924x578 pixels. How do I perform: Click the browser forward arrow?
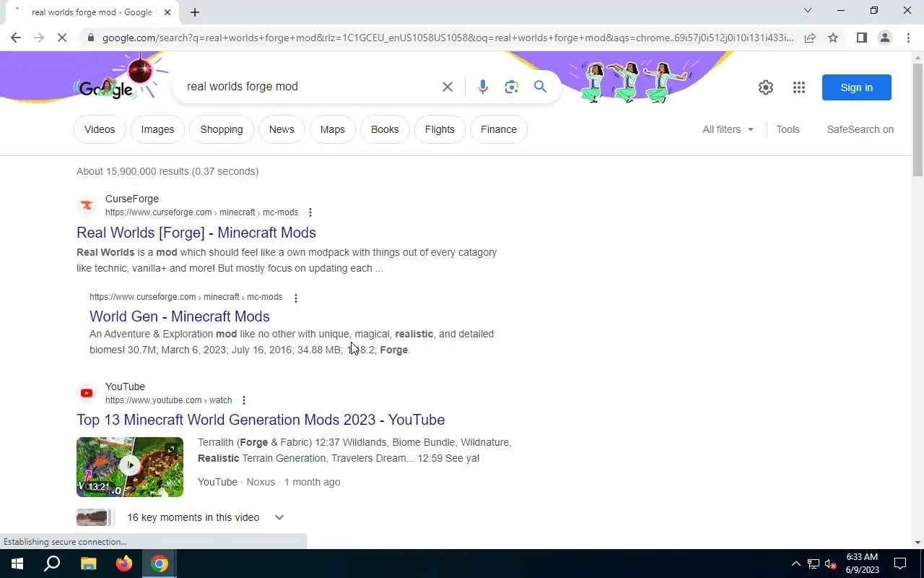coord(39,38)
